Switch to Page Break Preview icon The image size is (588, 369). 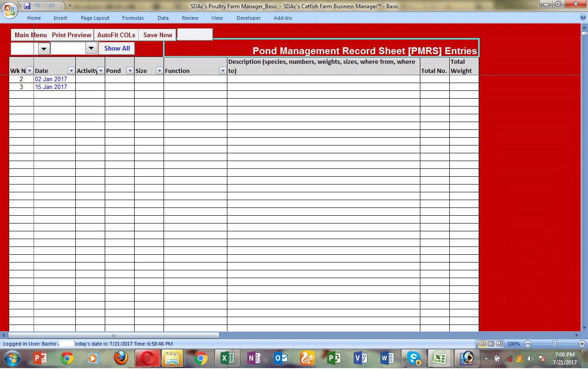pos(499,344)
